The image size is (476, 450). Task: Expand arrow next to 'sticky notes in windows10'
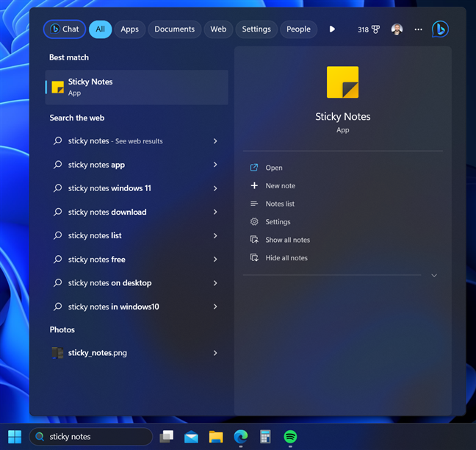tap(215, 307)
